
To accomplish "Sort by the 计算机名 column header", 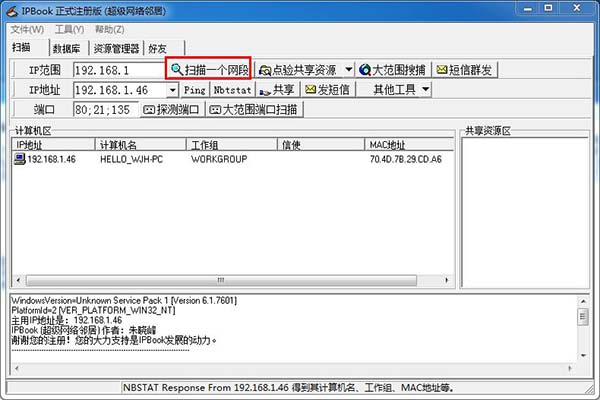I will (x=140, y=145).
